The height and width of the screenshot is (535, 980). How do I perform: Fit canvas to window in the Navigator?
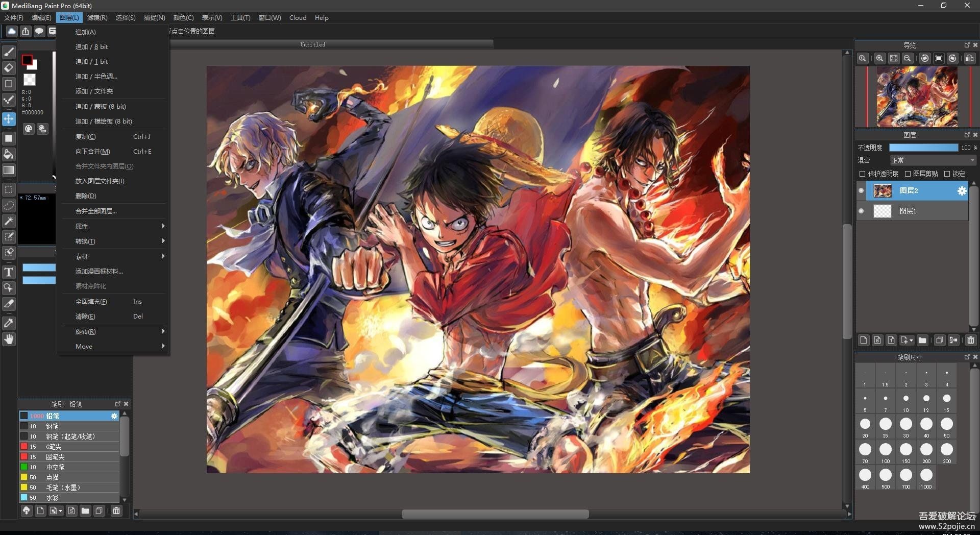tap(893, 59)
